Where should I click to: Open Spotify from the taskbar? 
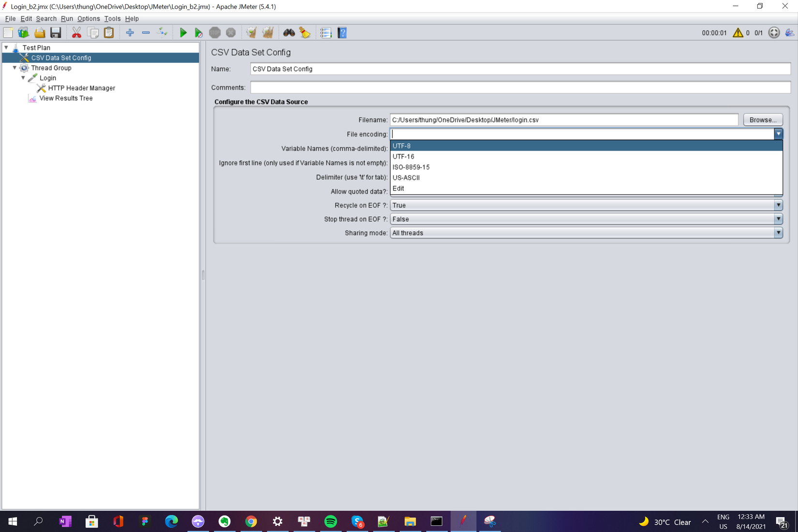tap(331, 521)
